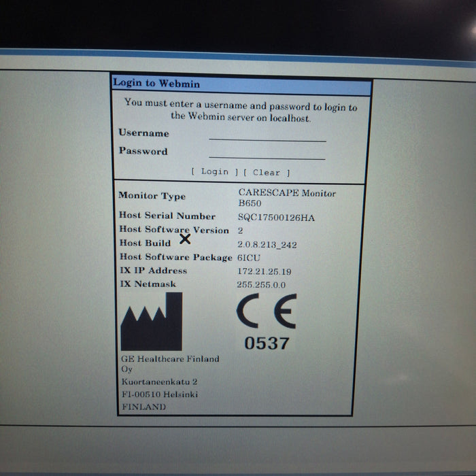Select host build 2.0.8.213_242

[x=267, y=245]
